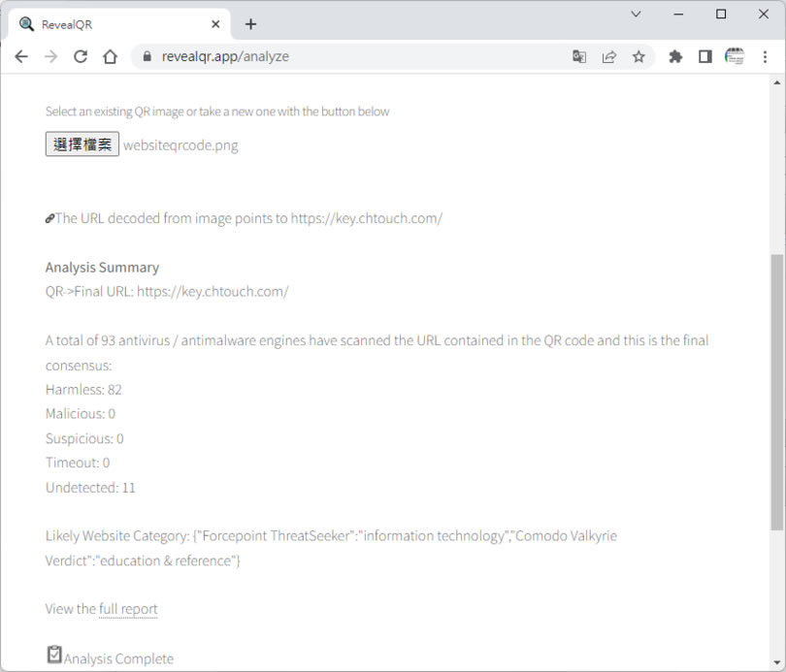Click the Analysis Complete status text
The width and height of the screenshot is (786, 672).
click(x=118, y=659)
